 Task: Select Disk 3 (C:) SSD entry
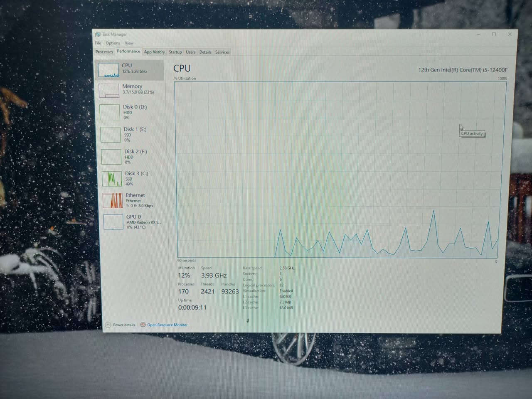pos(136,178)
